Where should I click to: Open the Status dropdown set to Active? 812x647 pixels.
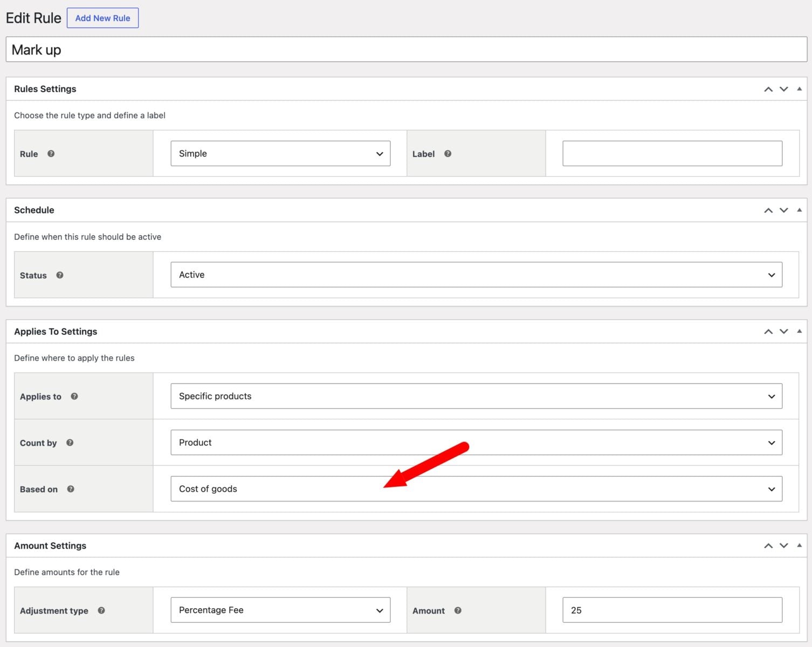(x=476, y=275)
